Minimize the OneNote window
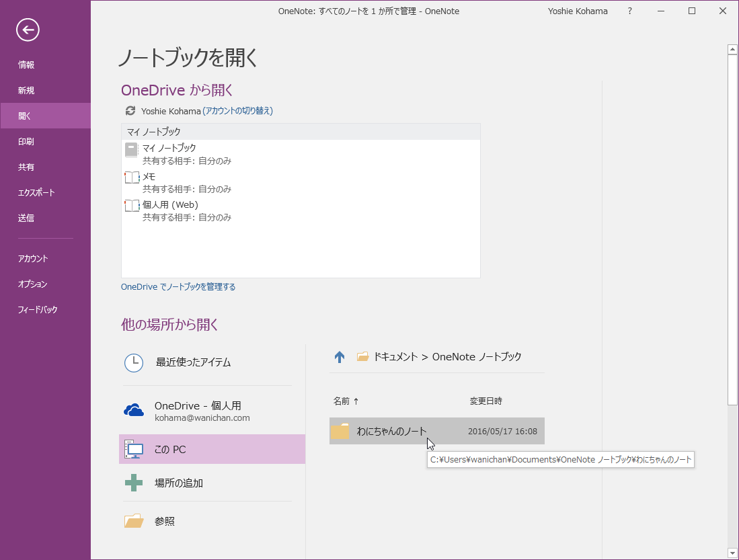The width and height of the screenshot is (739, 560). pyautogui.click(x=661, y=11)
